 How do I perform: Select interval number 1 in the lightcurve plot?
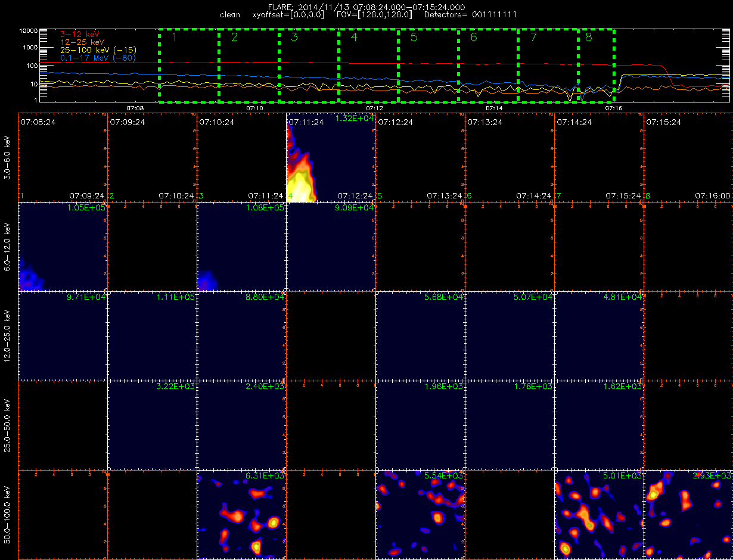coord(189,65)
